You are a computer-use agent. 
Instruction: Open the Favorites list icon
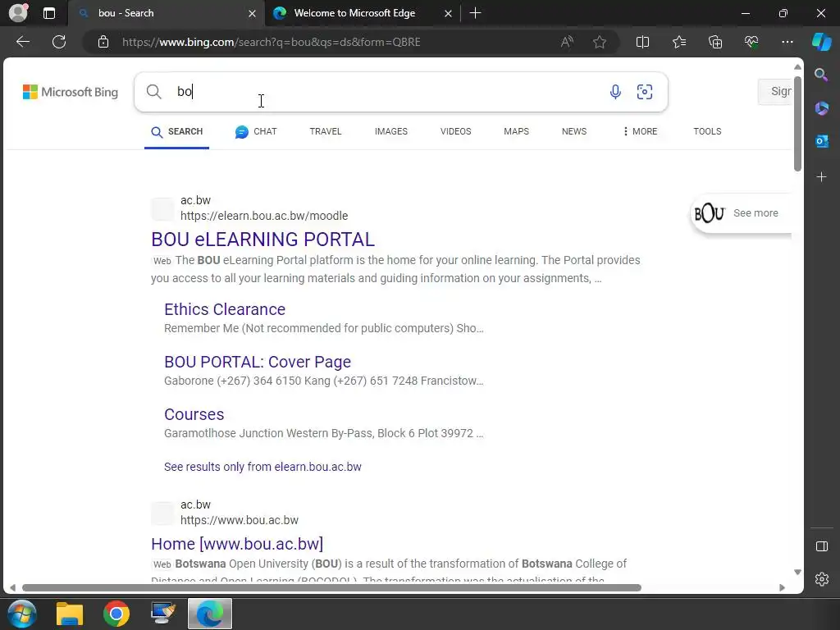tap(678, 42)
